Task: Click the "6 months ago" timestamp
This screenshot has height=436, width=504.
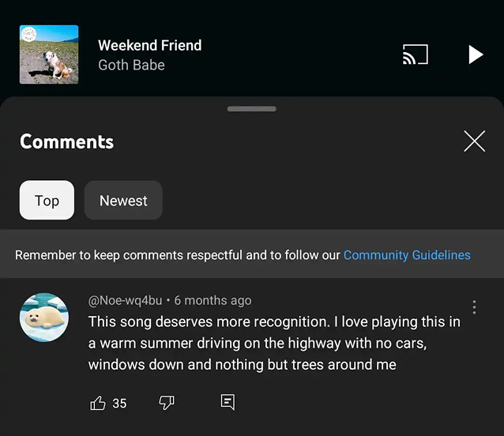Action: (x=213, y=300)
